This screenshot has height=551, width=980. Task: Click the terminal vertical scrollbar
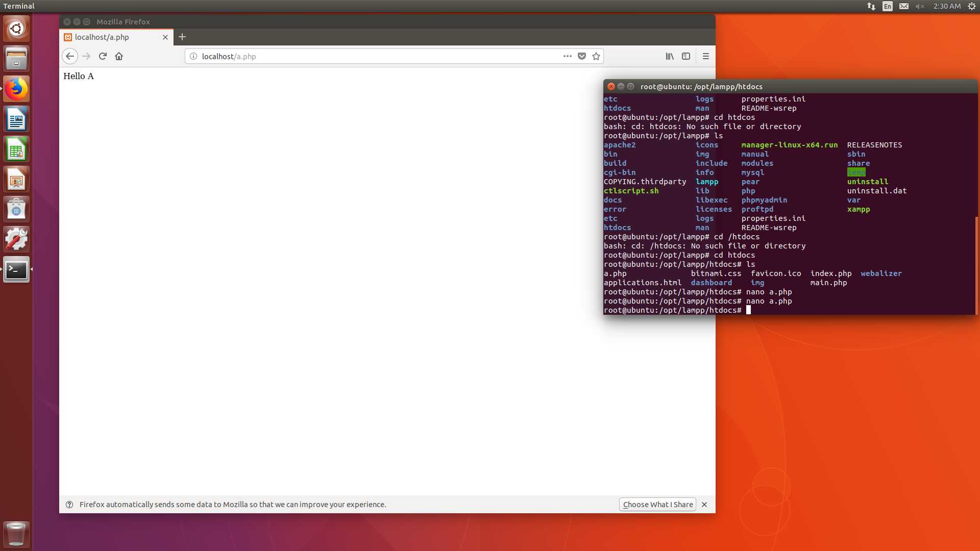pos(976,265)
